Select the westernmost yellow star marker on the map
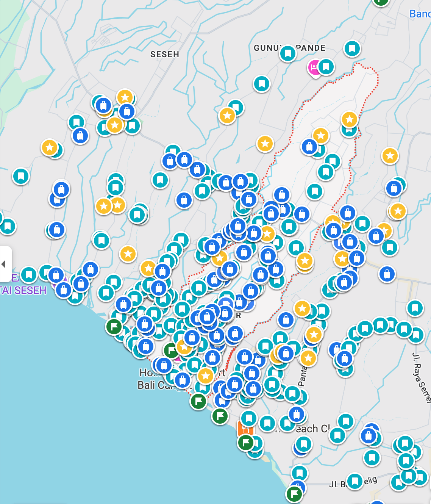The height and width of the screenshot is (504, 431). 49,147
